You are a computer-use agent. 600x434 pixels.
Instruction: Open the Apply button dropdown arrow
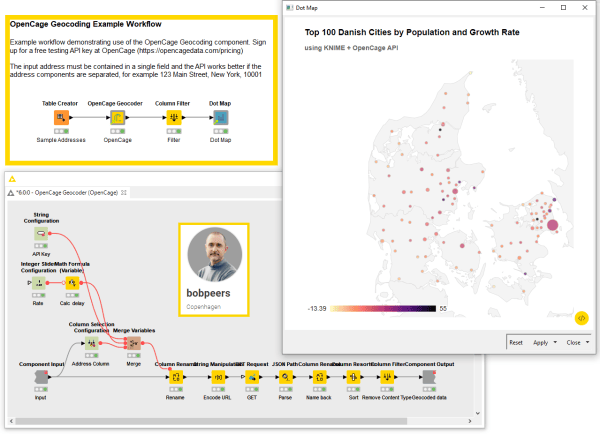pos(555,343)
